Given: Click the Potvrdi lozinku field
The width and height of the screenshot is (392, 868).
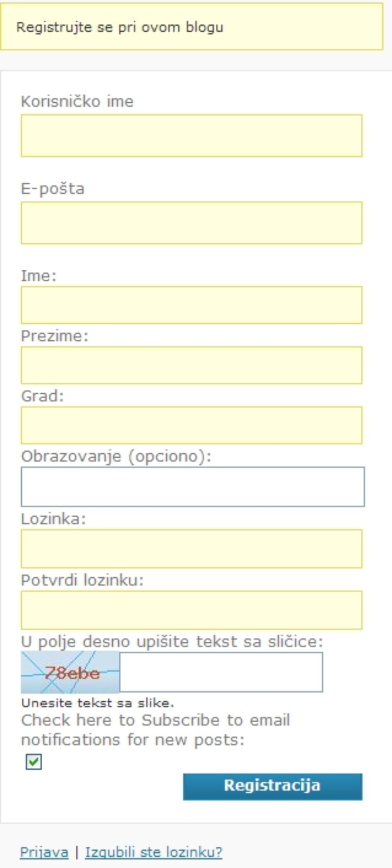Looking at the screenshot, I should pos(191,610).
